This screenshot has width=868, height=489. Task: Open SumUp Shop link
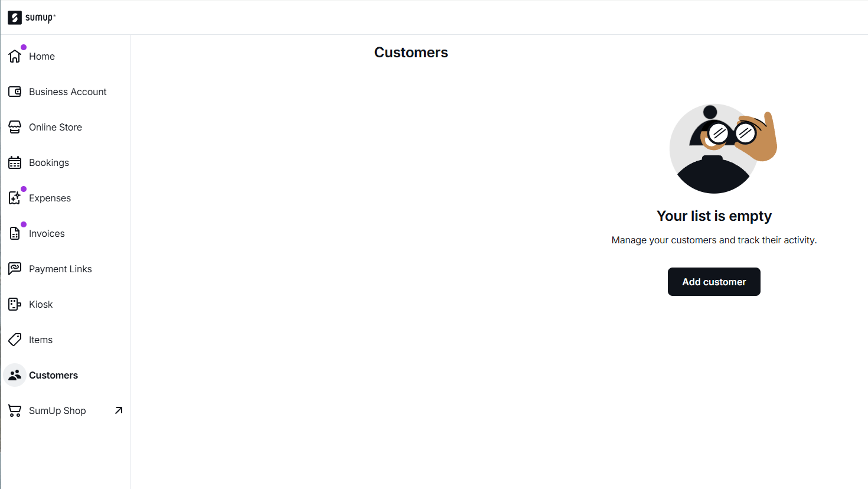pyautogui.click(x=65, y=410)
